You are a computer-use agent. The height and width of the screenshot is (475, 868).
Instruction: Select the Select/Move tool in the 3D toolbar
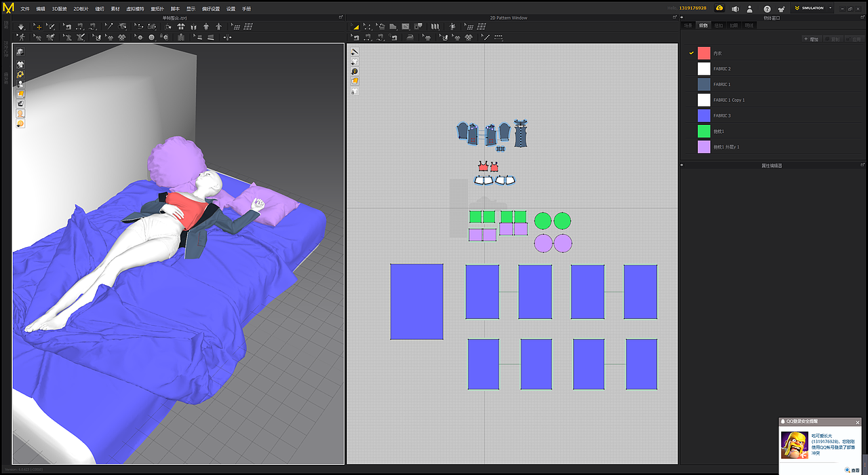click(x=39, y=26)
